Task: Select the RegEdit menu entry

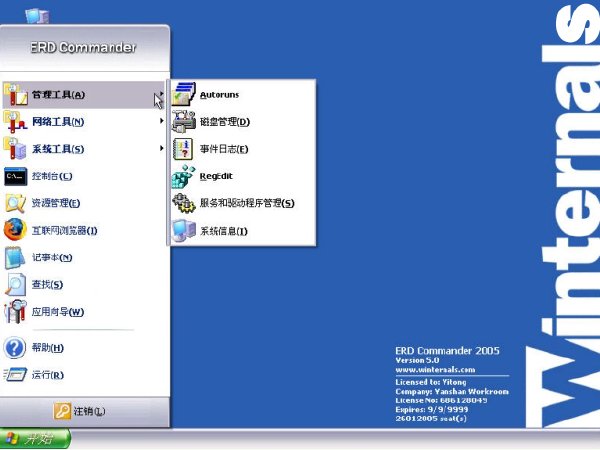Action: [243, 176]
